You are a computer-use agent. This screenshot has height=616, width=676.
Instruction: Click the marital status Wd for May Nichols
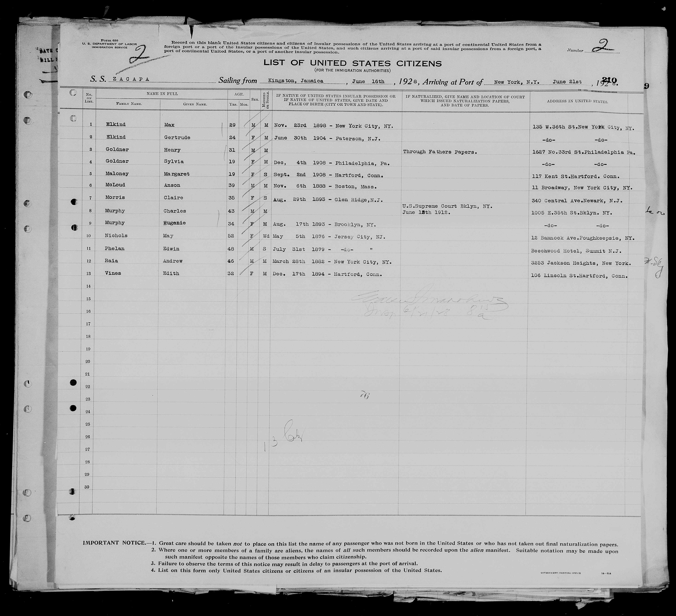click(266, 236)
